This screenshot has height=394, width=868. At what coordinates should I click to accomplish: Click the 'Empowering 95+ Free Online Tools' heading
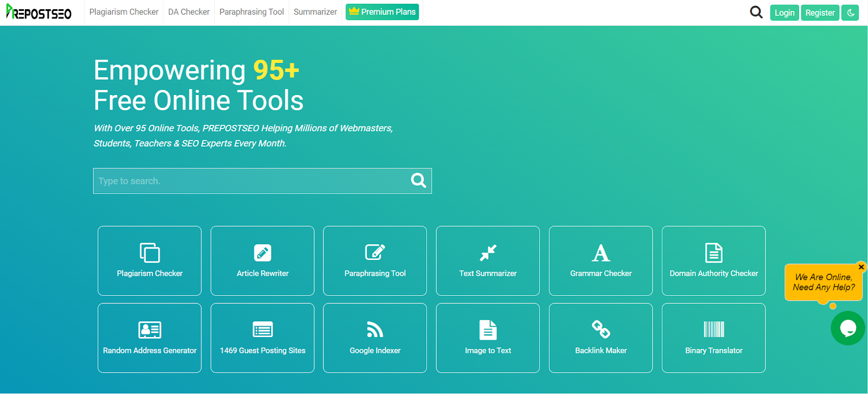click(199, 85)
